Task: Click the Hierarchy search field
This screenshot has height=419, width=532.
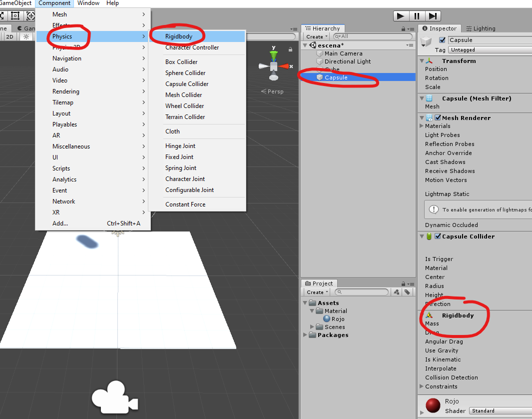Action: [x=375, y=36]
